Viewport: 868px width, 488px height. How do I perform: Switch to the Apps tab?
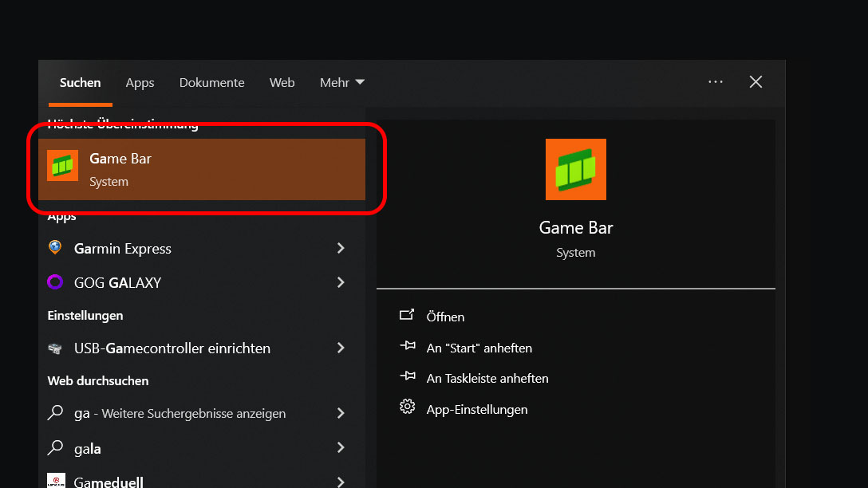click(140, 82)
